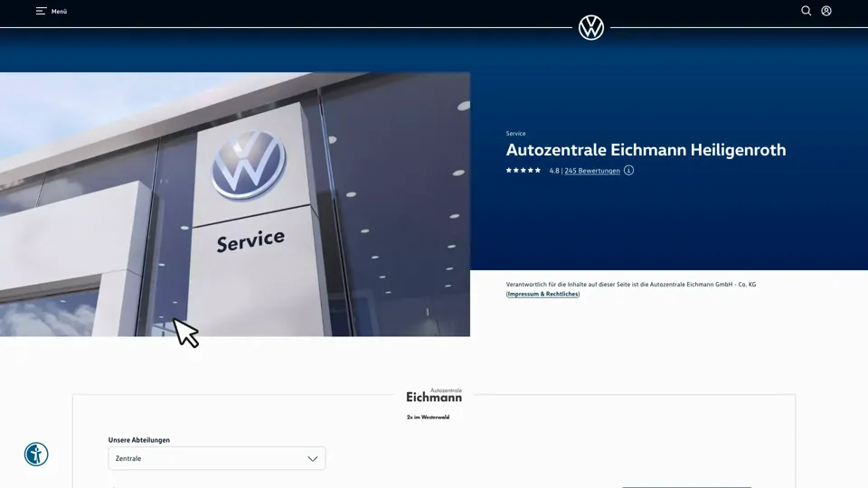Click the Autozentrale Eichmann dealer logo

tap(434, 396)
